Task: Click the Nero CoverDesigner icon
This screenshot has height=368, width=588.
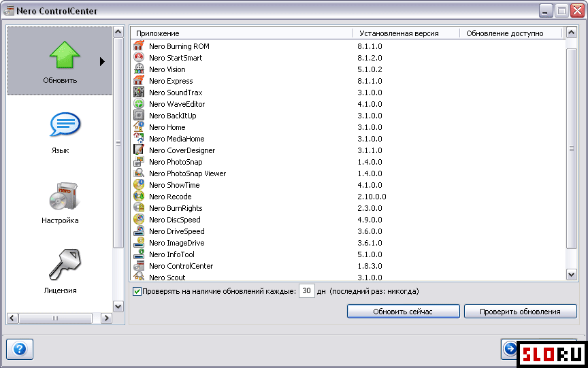Action: 139,150
